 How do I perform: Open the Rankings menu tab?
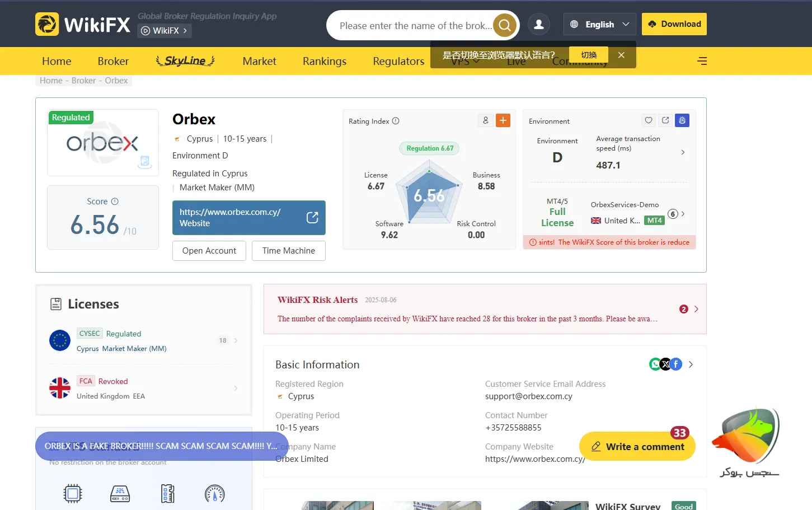click(324, 61)
